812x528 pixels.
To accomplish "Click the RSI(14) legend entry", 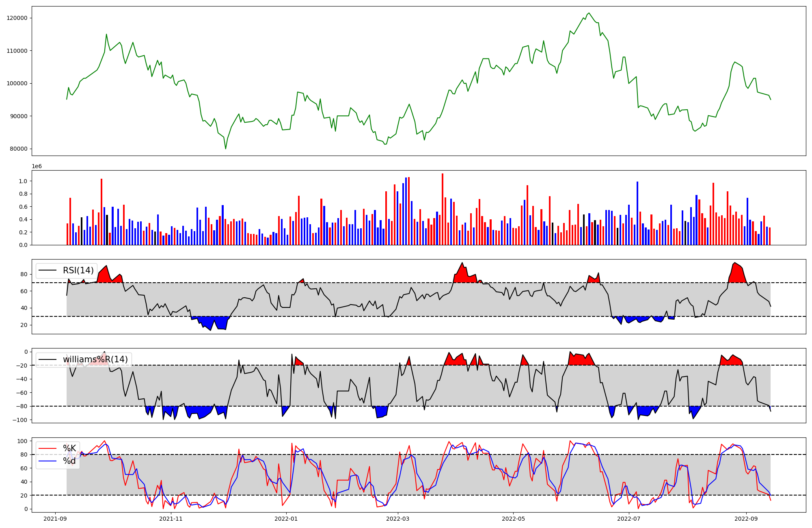I will (x=78, y=270).
